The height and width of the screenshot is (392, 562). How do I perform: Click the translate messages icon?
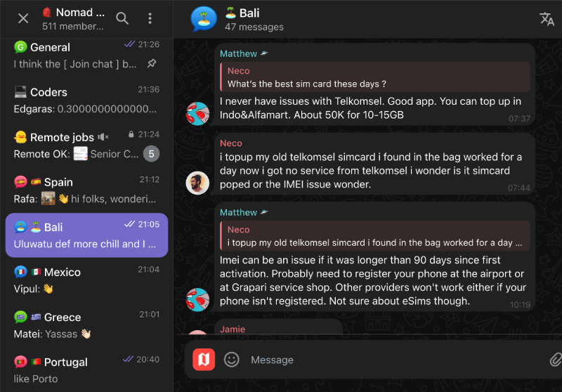click(x=547, y=19)
